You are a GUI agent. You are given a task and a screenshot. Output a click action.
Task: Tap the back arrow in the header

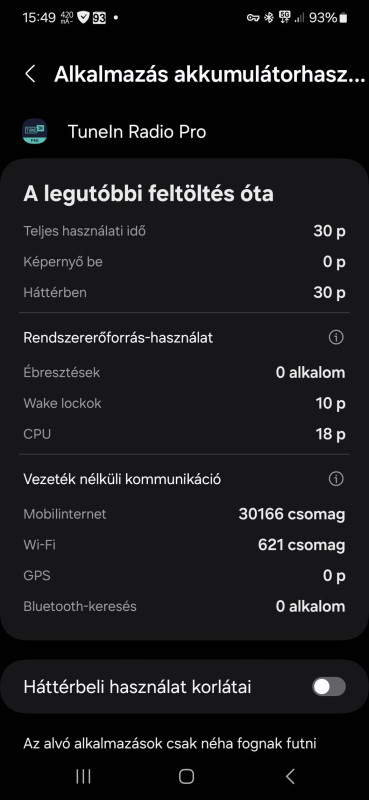(x=30, y=74)
